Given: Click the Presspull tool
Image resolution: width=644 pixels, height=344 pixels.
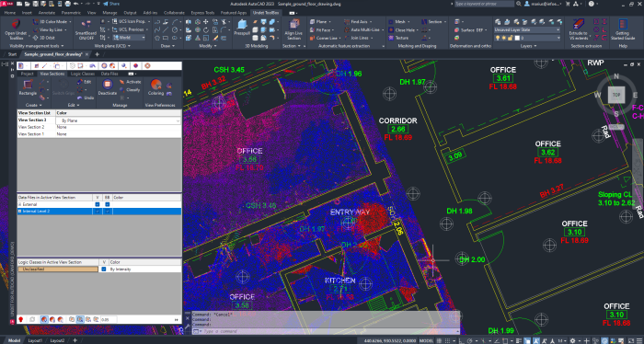Looking at the screenshot, I should click(x=242, y=28).
